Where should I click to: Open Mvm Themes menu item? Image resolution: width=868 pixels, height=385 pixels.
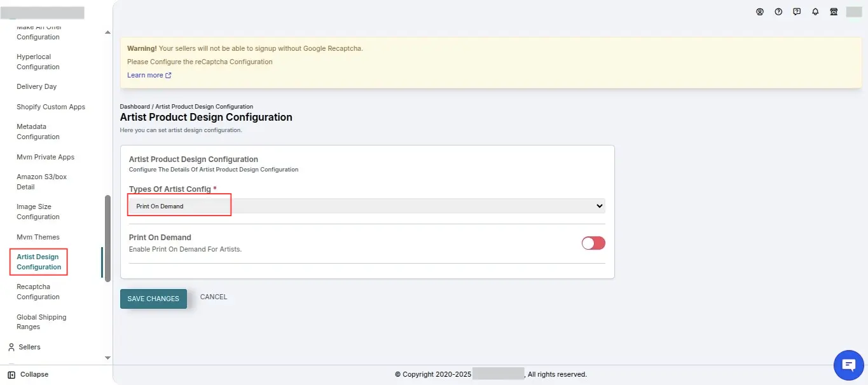38,237
